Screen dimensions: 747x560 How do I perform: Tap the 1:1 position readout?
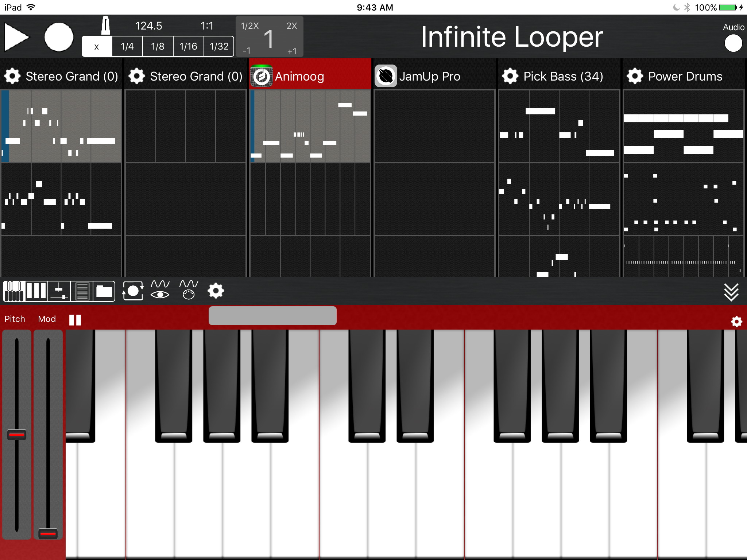point(207,26)
